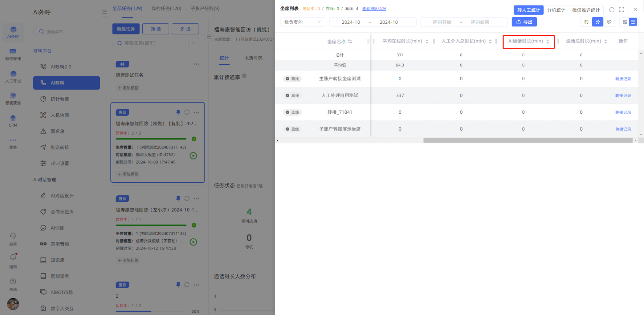The width and height of the screenshot is (644, 315).
Task: Expand the agent list panel to fullscreen
Action: point(621,10)
